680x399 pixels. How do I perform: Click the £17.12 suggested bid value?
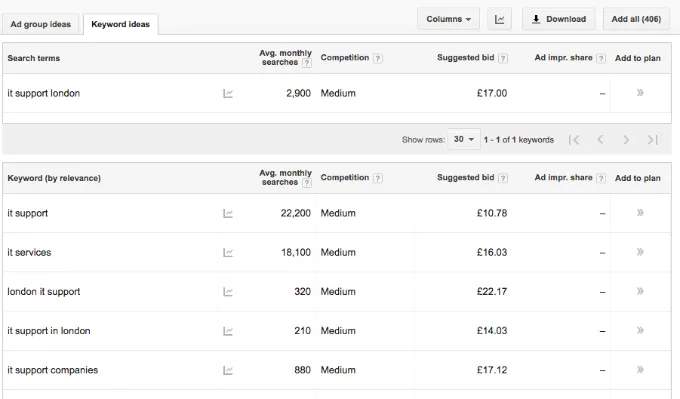[x=492, y=370]
